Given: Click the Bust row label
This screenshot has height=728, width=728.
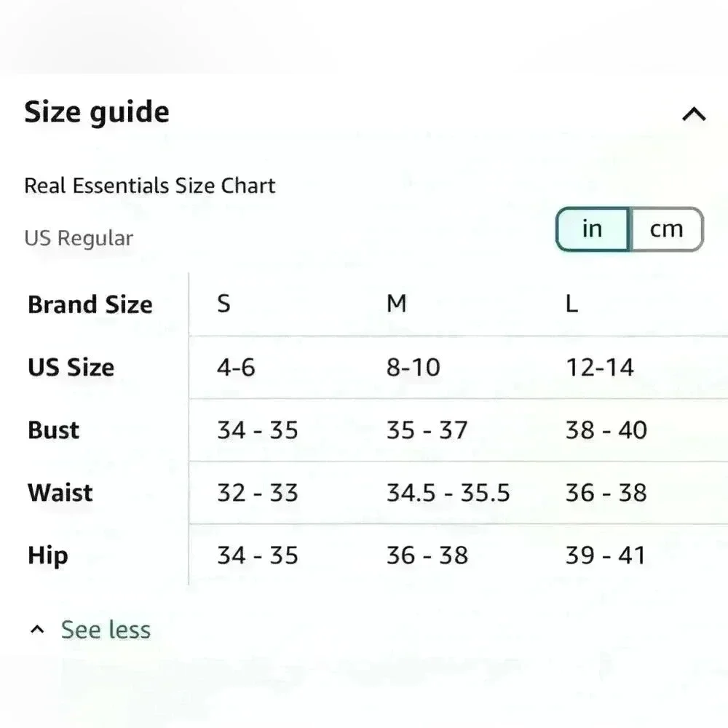Looking at the screenshot, I should click(x=54, y=430).
